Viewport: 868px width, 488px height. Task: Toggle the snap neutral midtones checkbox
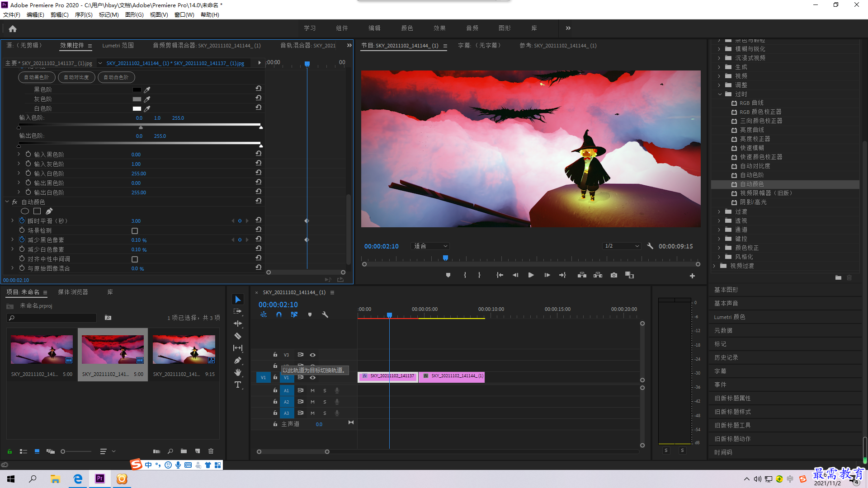[135, 259]
